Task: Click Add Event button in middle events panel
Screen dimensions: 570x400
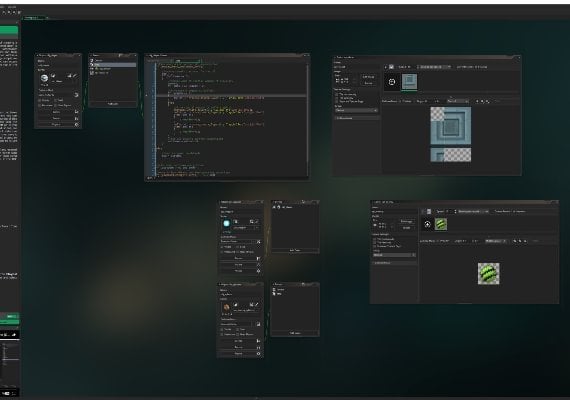Action: (x=295, y=251)
